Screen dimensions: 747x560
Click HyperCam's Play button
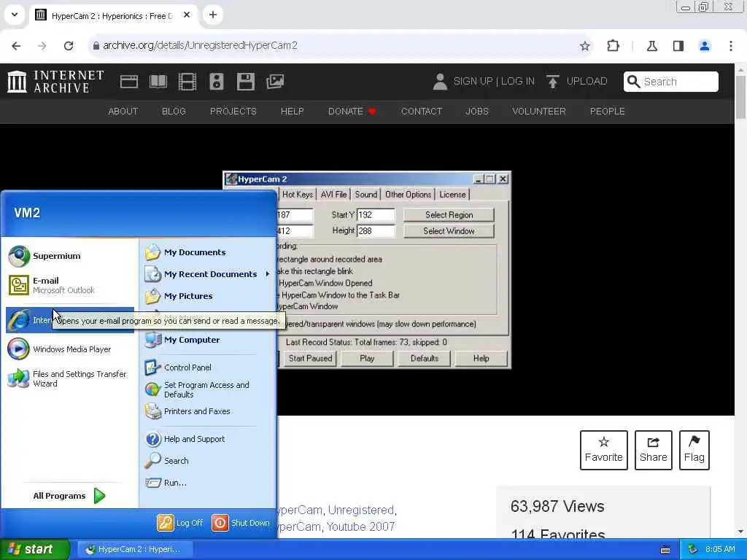367,359
